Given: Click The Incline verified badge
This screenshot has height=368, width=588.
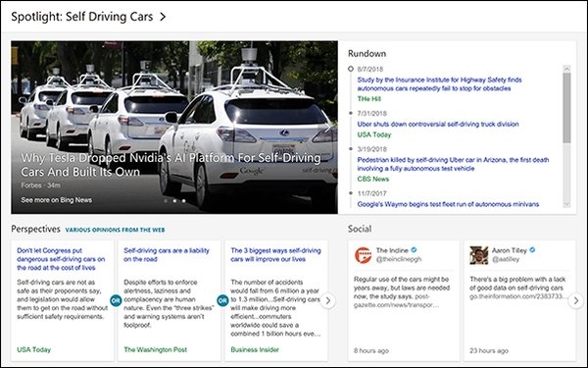Looking at the screenshot, I should pyautogui.click(x=414, y=250).
